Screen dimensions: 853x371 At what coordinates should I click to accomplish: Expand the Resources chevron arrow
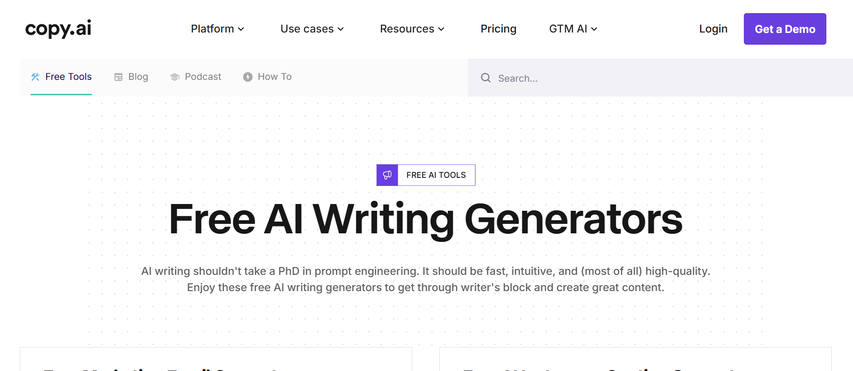coord(441,29)
